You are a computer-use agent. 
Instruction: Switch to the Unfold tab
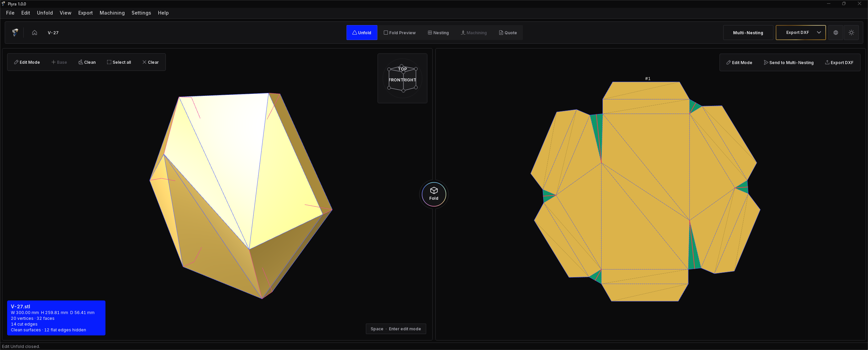pyautogui.click(x=362, y=33)
